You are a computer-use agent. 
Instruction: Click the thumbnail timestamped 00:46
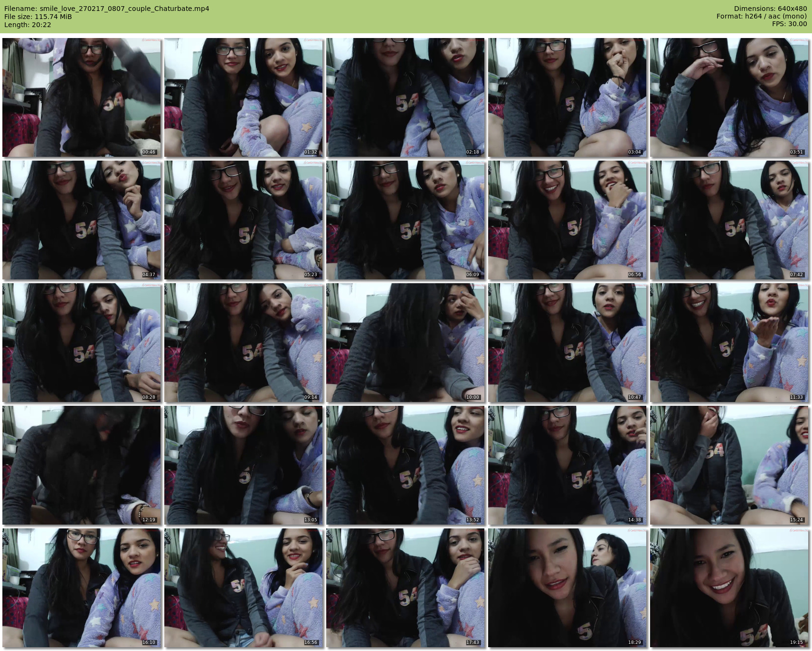[x=82, y=97]
